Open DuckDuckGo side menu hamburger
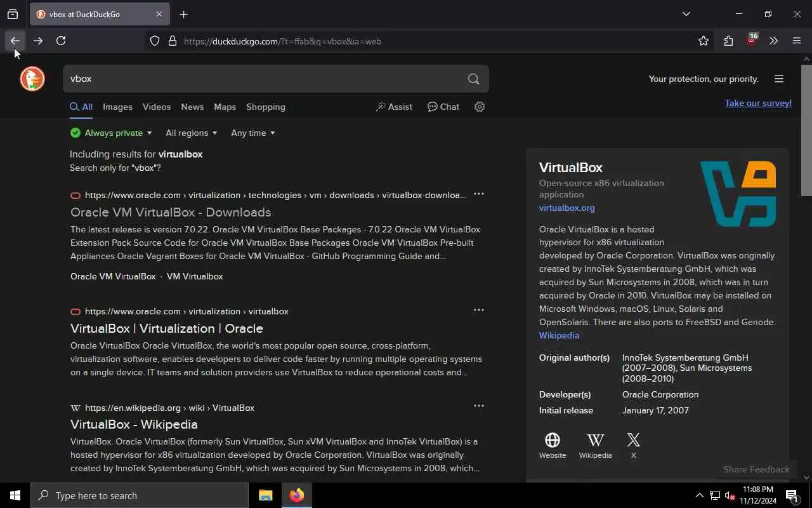812x508 pixels. (779, 79)
